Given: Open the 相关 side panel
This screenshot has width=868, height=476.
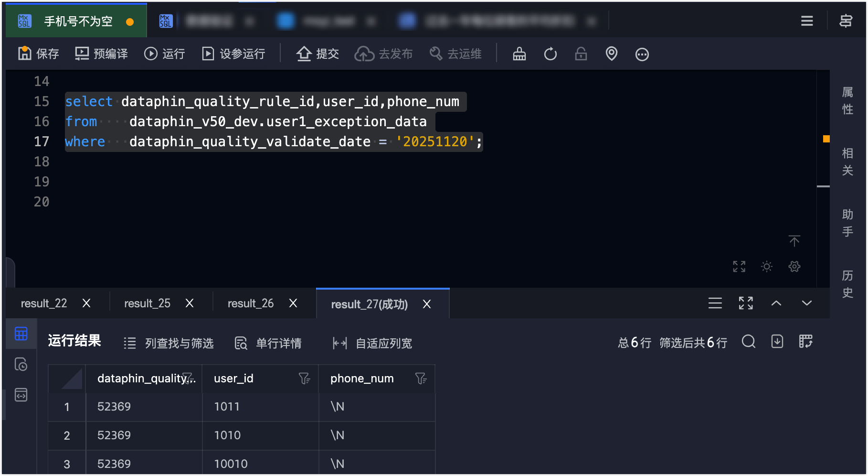Looking at the screenshot, I should pos(847,162).
